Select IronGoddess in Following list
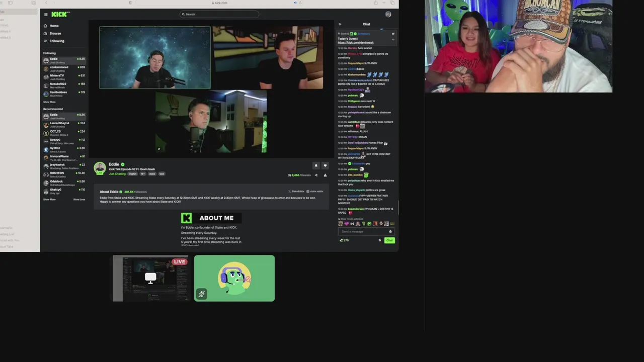Screen dimensions: 644x362 click(x=64, y=94)
